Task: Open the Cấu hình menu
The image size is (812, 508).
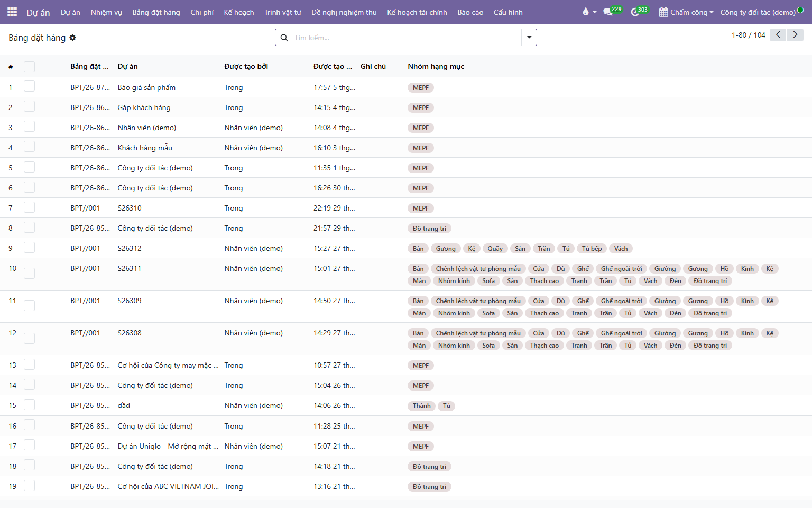Action: click(508, 12)
